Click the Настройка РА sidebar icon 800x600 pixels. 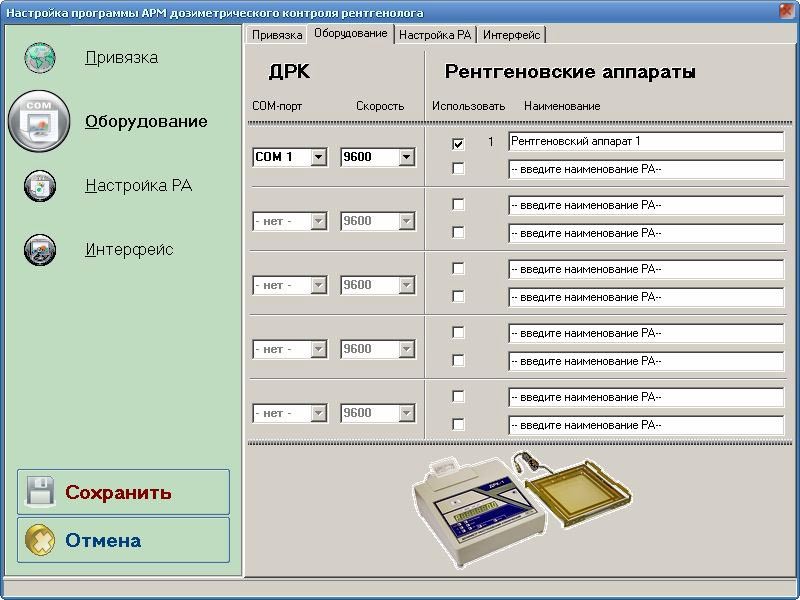pyautogui.click(x=40, y=186)
